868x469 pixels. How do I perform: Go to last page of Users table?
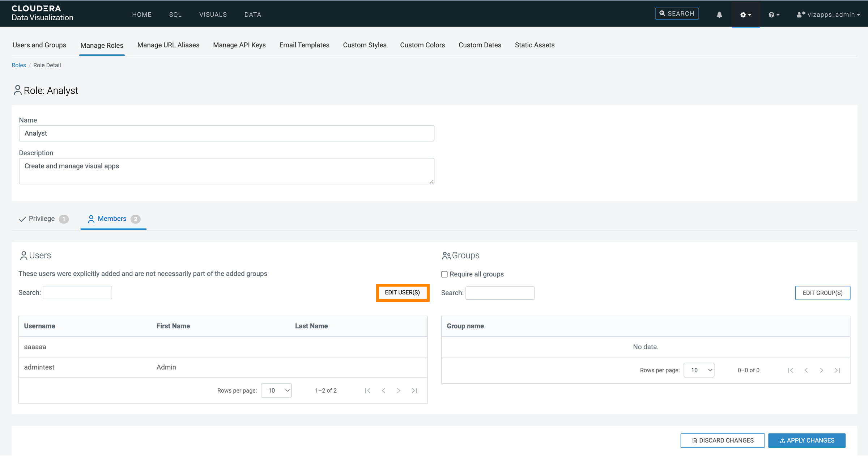[x=414, y=390]
